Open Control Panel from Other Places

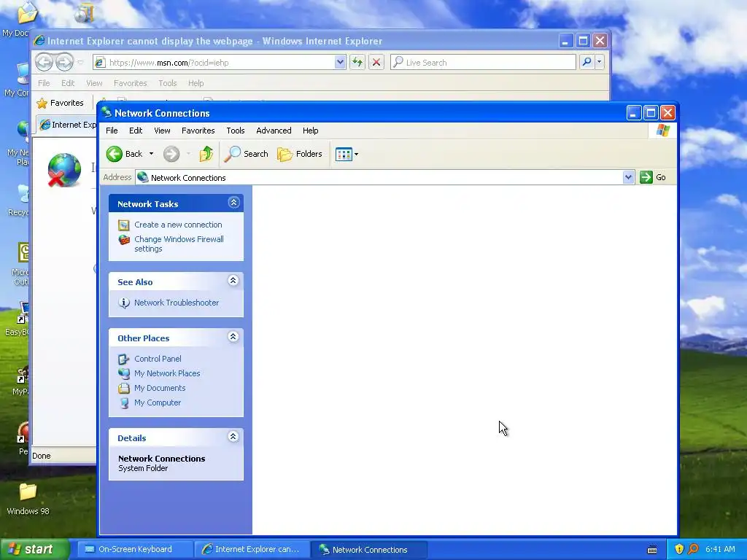pyautogui.click(x=158, y=359)
